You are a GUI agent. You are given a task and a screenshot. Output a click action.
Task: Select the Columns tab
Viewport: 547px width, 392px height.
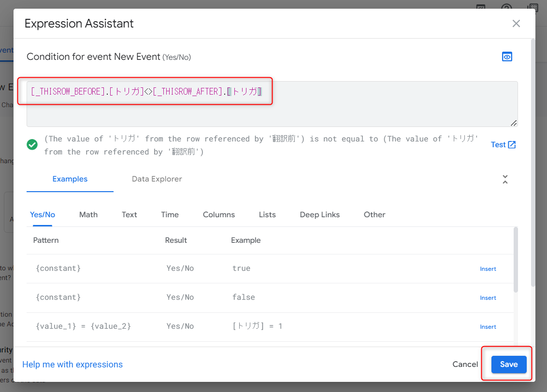(x=218, y=214)
